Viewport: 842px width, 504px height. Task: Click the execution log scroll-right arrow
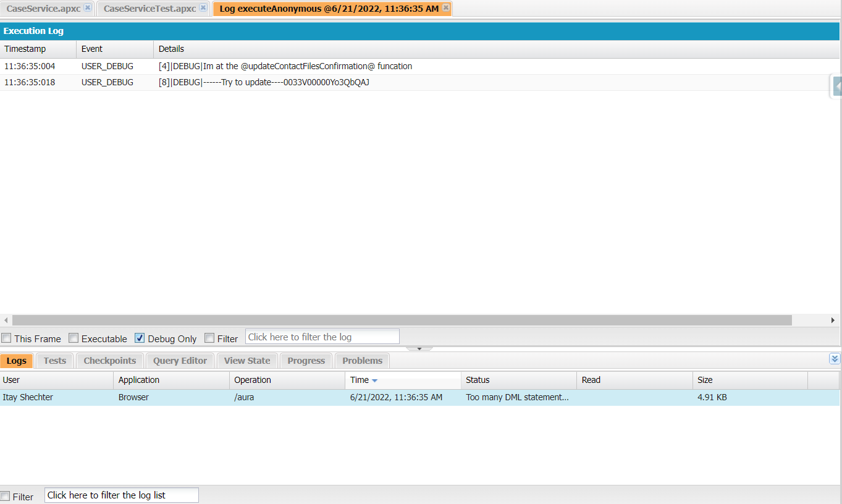[x=833, y=320]
